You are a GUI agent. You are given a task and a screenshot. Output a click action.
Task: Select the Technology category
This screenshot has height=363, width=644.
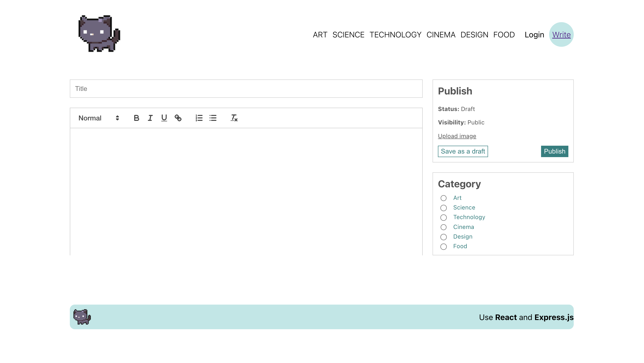tap(444, 218)
